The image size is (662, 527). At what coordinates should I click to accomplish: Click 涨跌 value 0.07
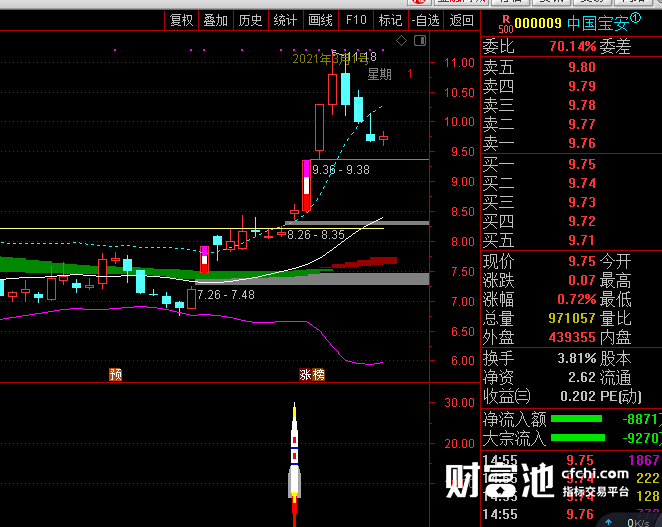[582, 280]
